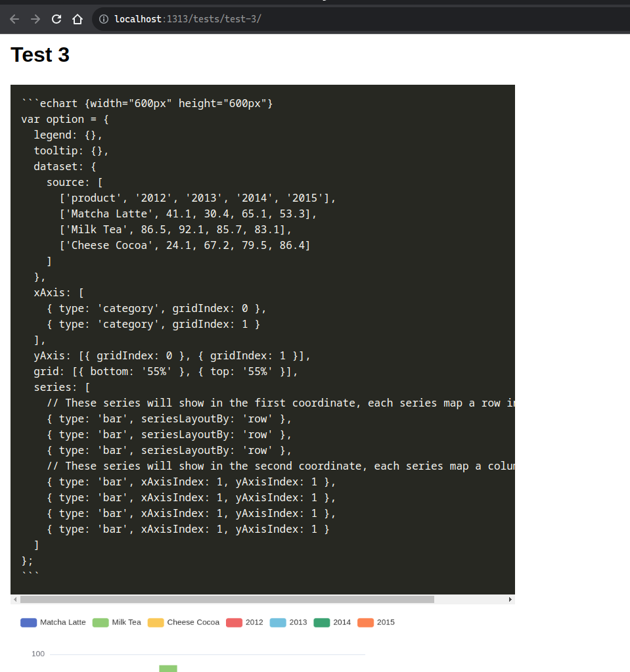The width and height of the screenshot is (630, 672).
Task: Click the code block's left scroll arrow
Action: coord(15,599)
